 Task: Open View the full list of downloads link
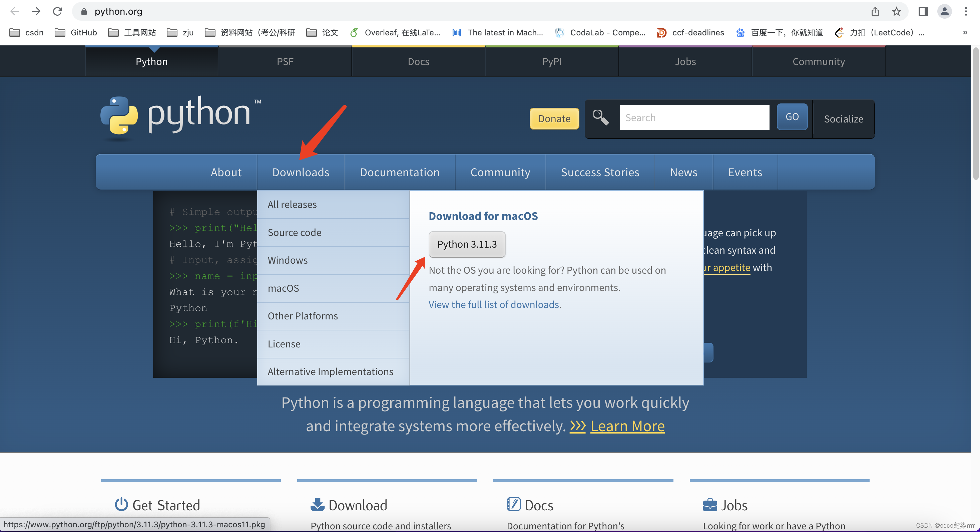click(x=494, y=304)
